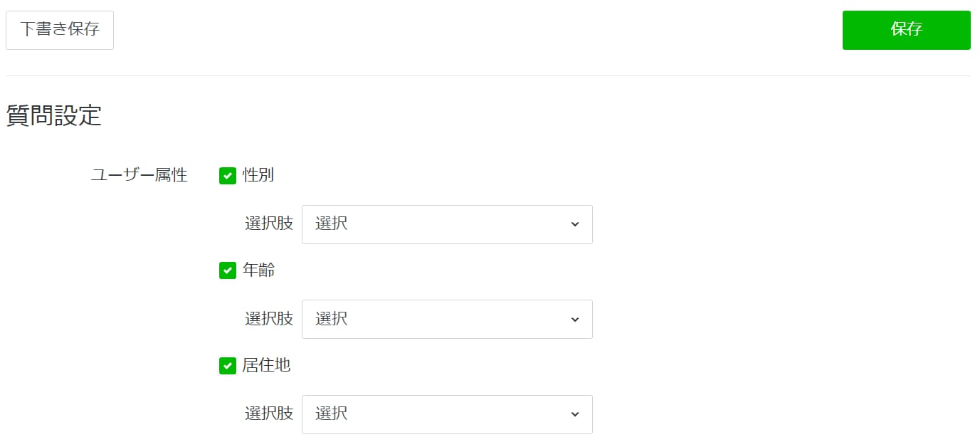Click the 性別 label text
The image size is (980, 447).
(258, 175)
